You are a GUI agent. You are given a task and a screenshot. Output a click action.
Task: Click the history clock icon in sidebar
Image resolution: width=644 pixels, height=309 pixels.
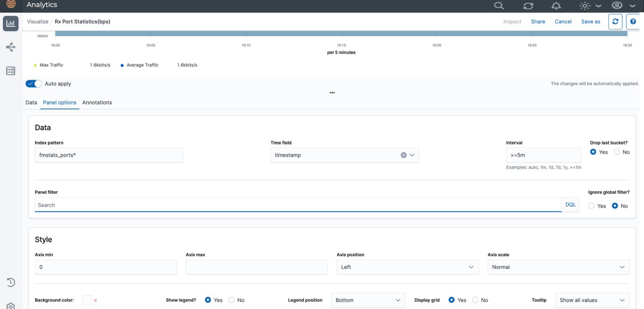pyautogui.click(x=11, y=282)
